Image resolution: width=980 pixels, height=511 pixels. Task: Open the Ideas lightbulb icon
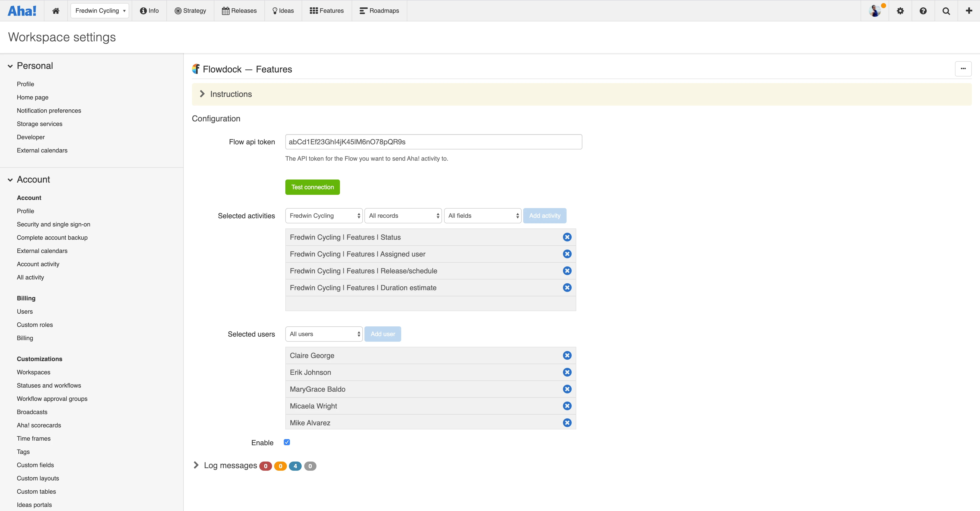tap(275, 10)
